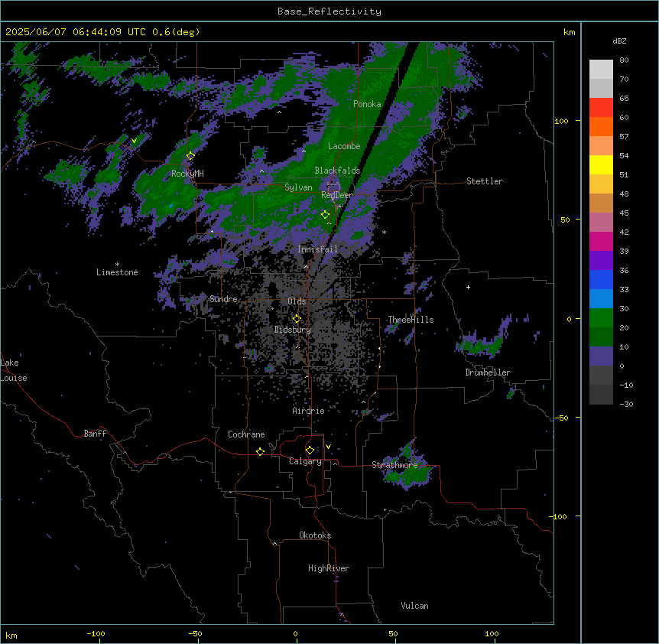
Task: Click the ThreeHills label
Action: (411, 320)
